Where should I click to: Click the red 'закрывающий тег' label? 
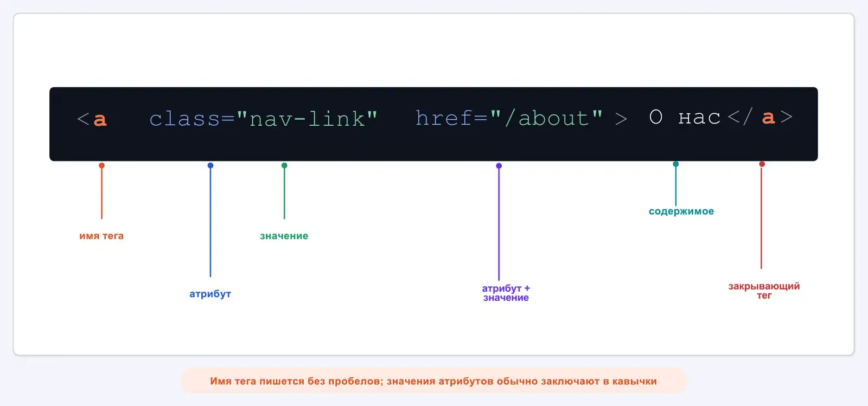pos(764,291)
